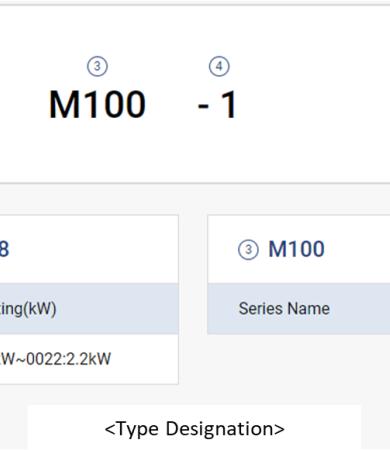Click the Series Name label row

(x=299, y=309)
